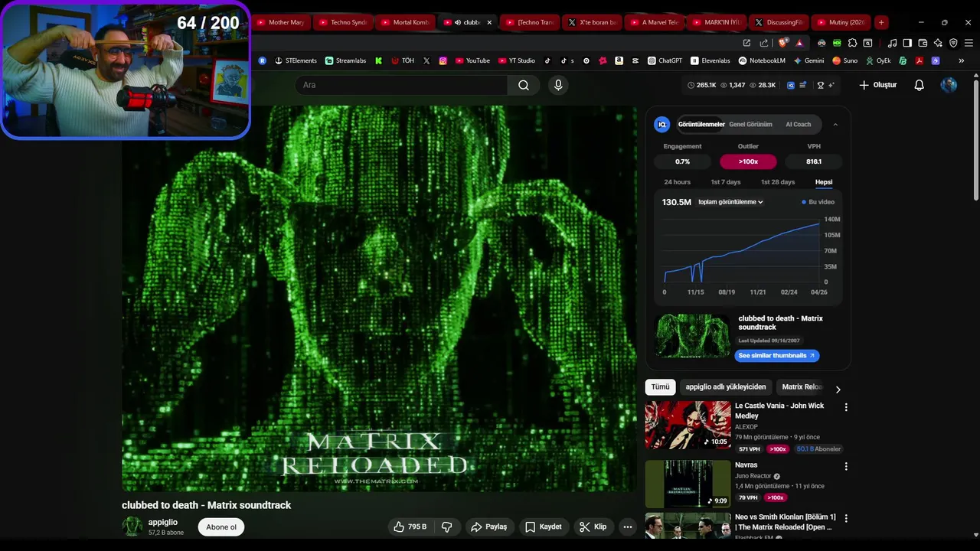Viewport: 980px width, 551px height.
Task: Select the appiglio adlı yükleyiciden chip
Action: 725,387
